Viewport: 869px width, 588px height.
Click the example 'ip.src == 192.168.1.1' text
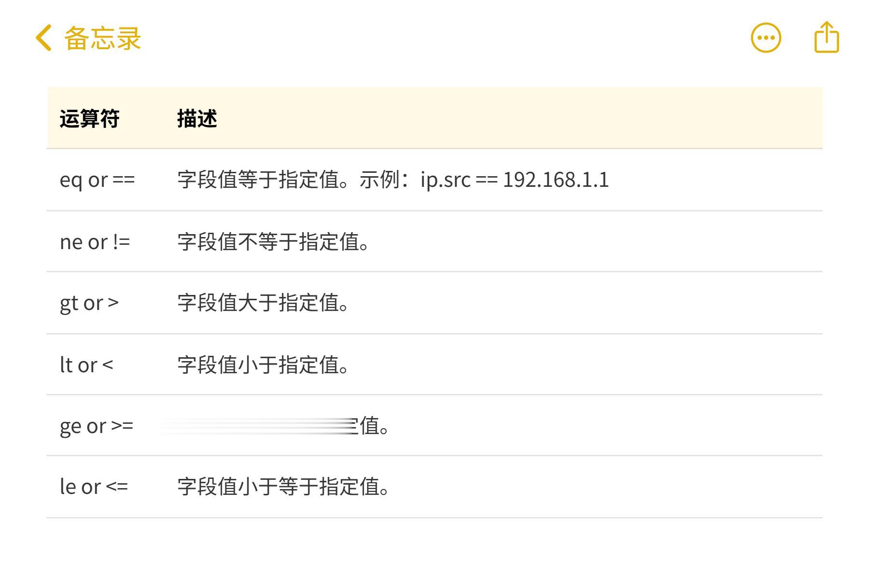pyautogui.click(x=515, y=180)
